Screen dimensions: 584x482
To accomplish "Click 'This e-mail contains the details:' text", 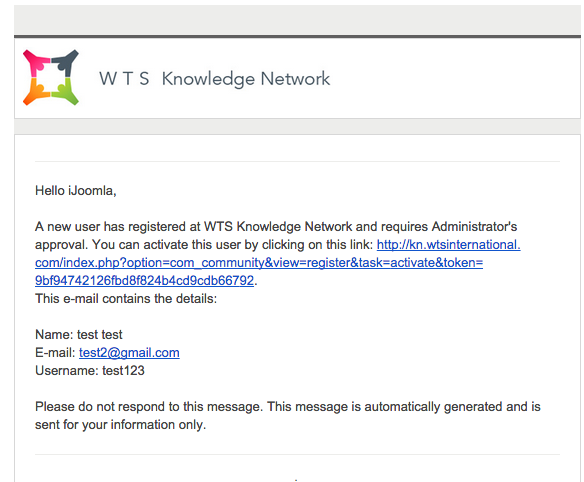I will [126, 299].
